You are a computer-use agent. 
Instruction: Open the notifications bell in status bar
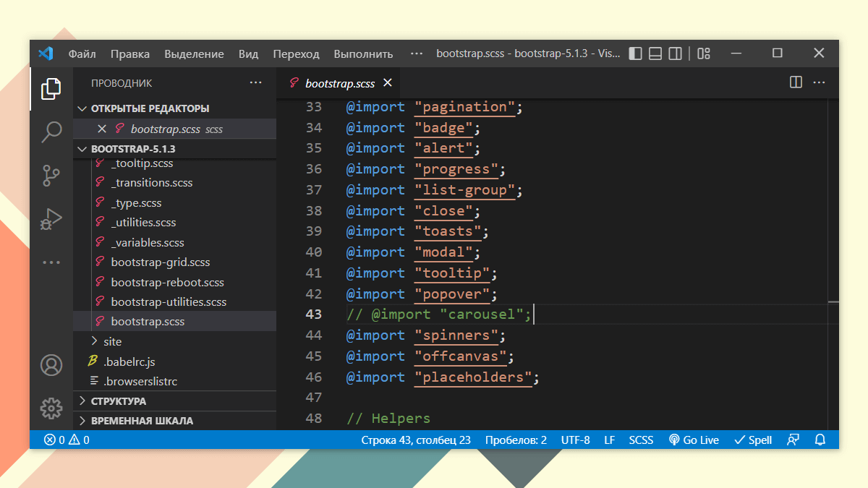tap(820, 440)
